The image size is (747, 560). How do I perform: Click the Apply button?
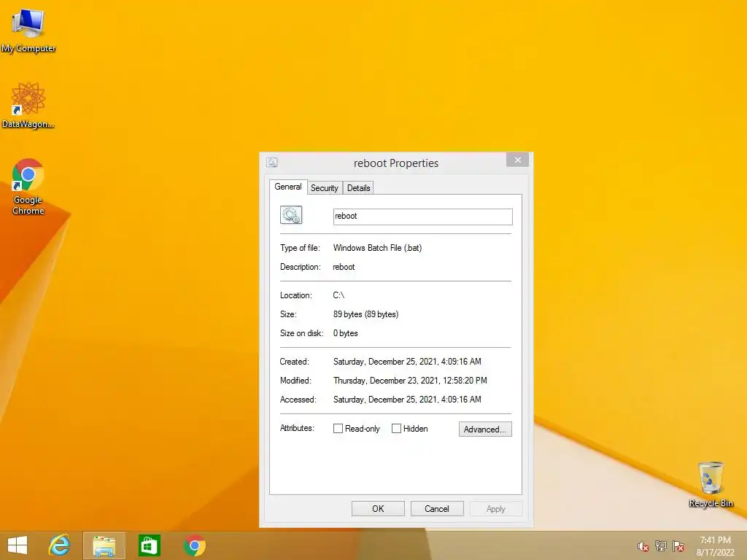click(x=495, y=508)
